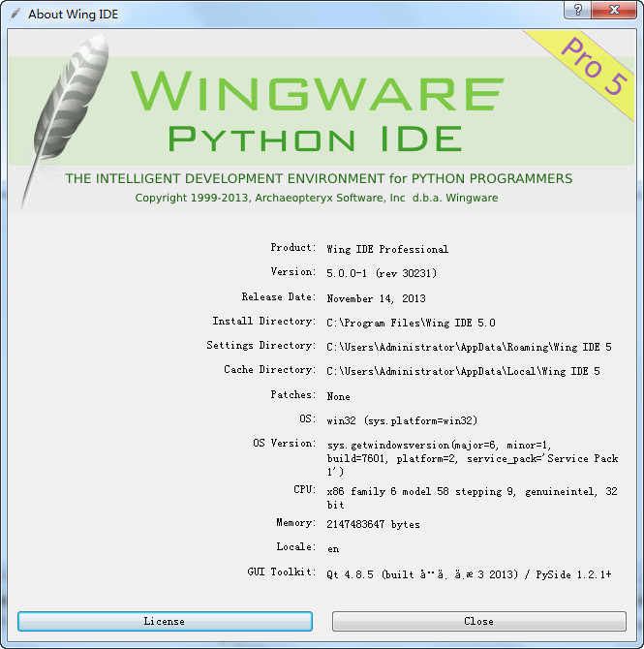Screen dimensions: 644x649
Task: Click the Patches: label
Action: click(x=293, y=395)
